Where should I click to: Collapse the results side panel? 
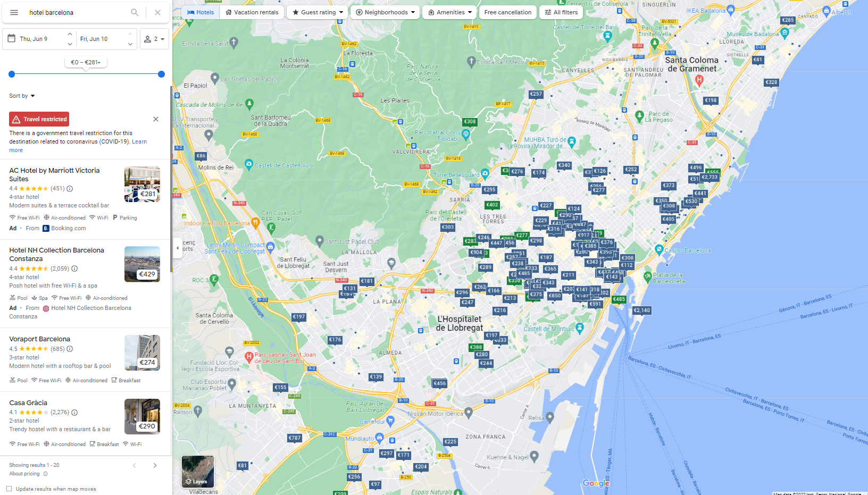coord(177,248)
